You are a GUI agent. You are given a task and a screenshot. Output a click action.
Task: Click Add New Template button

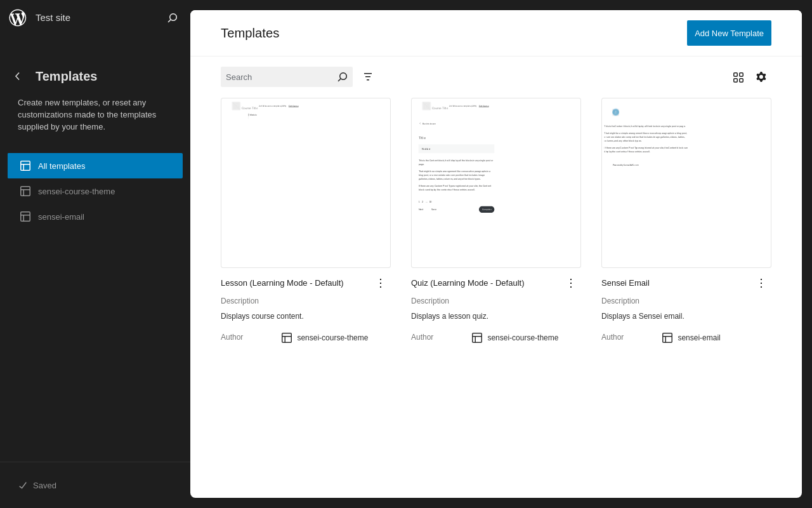pyautogui.click(x=729, y=33)
